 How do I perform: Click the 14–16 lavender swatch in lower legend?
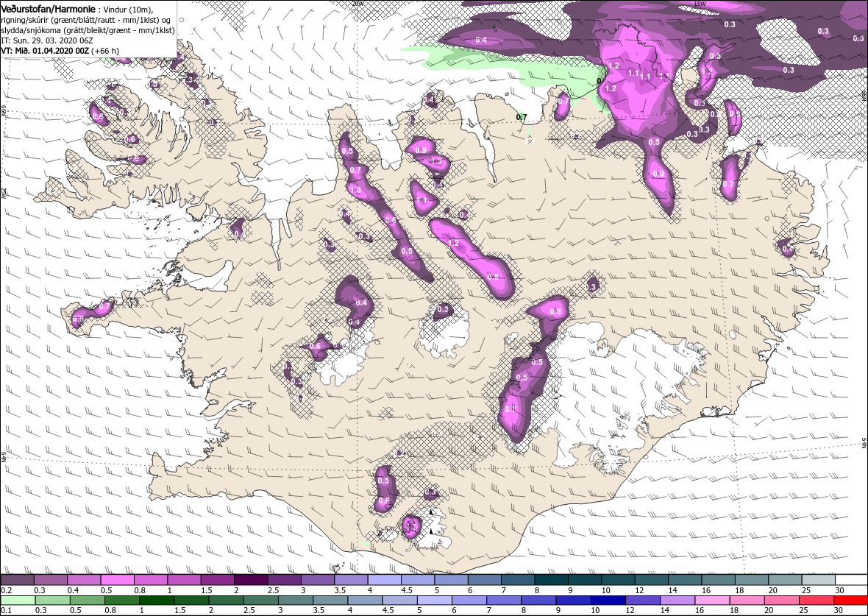coord(677,601)
